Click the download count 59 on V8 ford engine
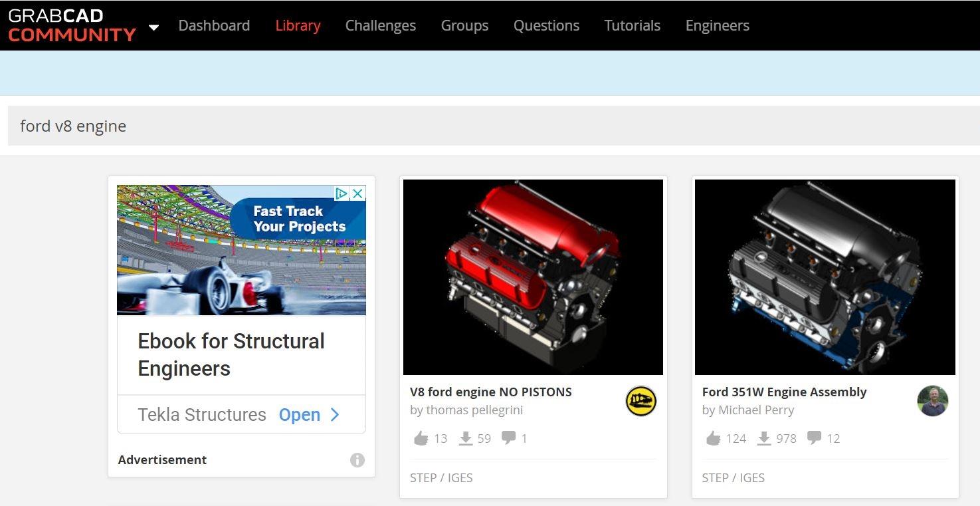Screen dimensions: 980x506 tap(484, 438)
